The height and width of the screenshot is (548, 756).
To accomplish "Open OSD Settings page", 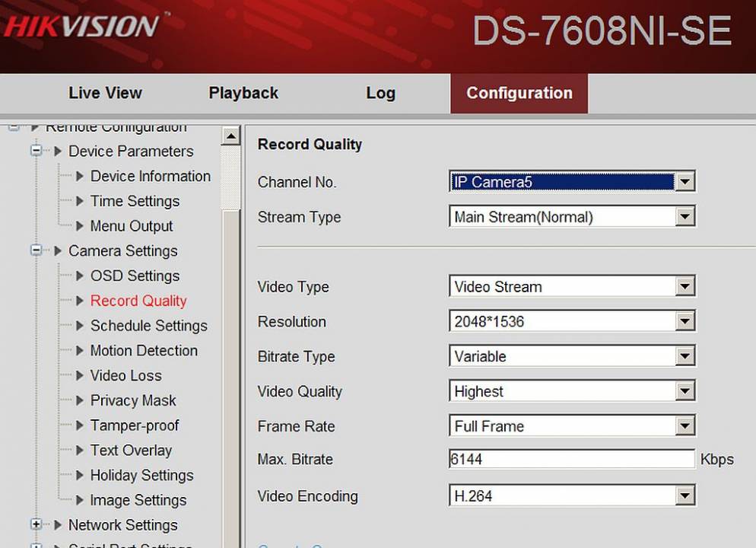I will pyautogui.click(x=135, y=276).
